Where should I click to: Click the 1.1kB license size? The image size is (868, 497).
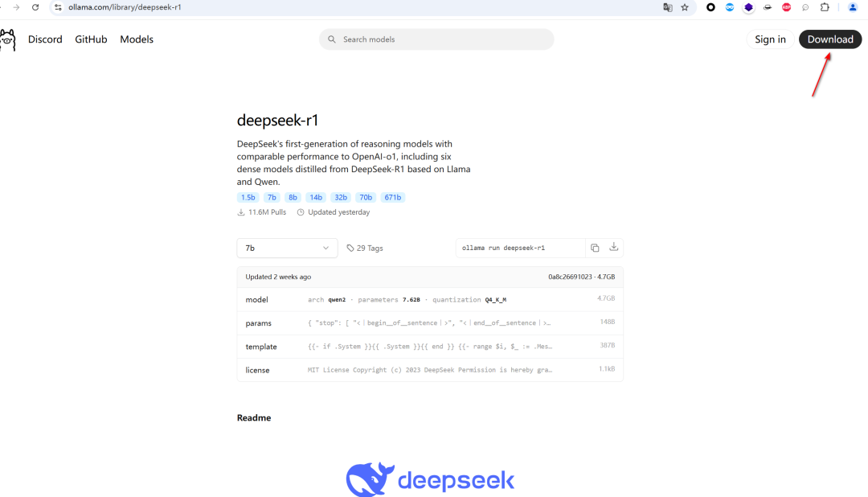click(x=607, y=368)
